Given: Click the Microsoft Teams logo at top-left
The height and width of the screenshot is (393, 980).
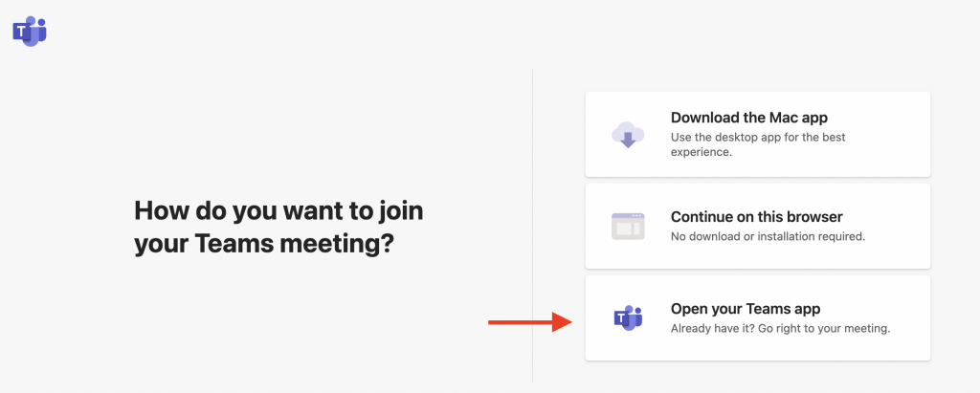Looking at the screenshot, I should click(x=29, y=31).
